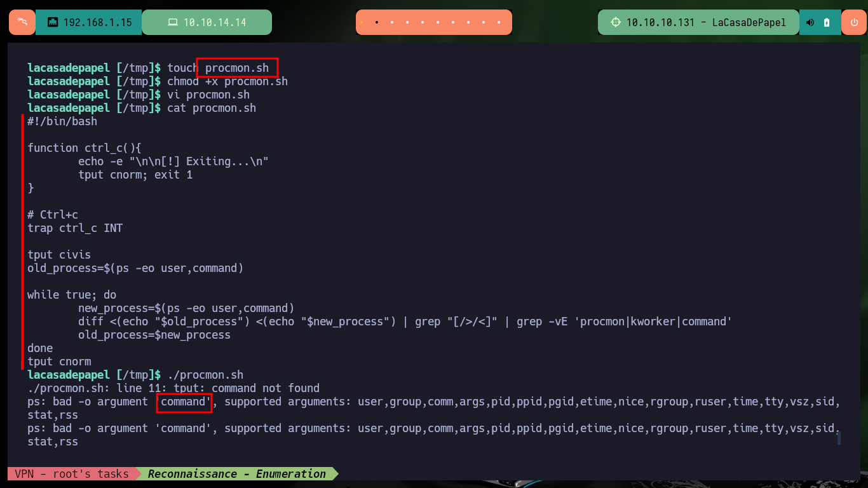Click the "old_process=$new_process" line
This screenshot has width=868, height=488.
tap(154, 335)
